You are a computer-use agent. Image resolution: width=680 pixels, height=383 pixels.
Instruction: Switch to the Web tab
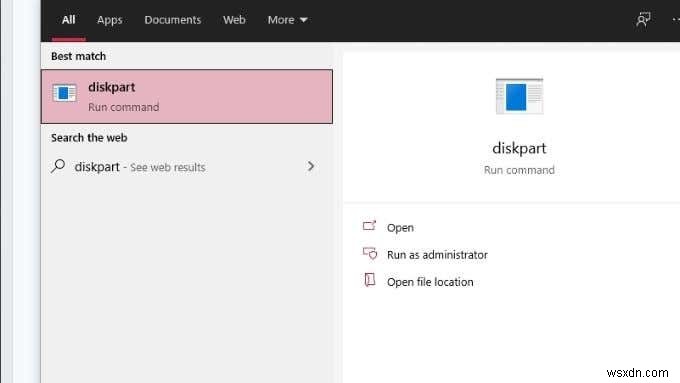click(x=234, y=20)
